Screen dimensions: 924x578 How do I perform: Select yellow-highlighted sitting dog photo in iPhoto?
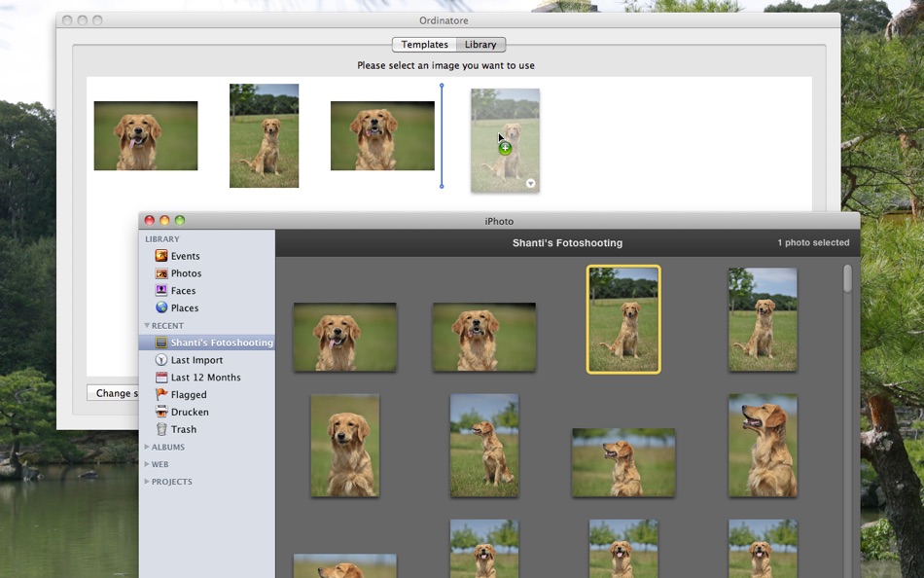point(623,319)
